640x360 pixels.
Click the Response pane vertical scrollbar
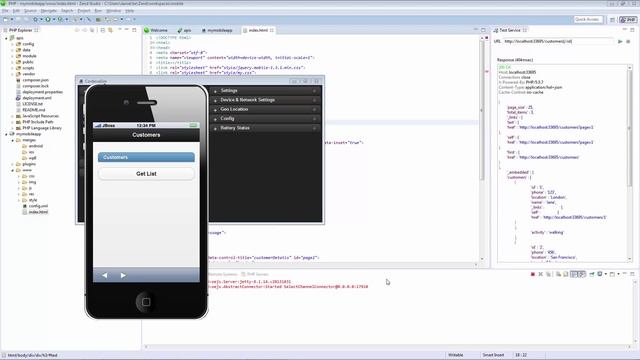pyautogui.click(x=629, y=163)
